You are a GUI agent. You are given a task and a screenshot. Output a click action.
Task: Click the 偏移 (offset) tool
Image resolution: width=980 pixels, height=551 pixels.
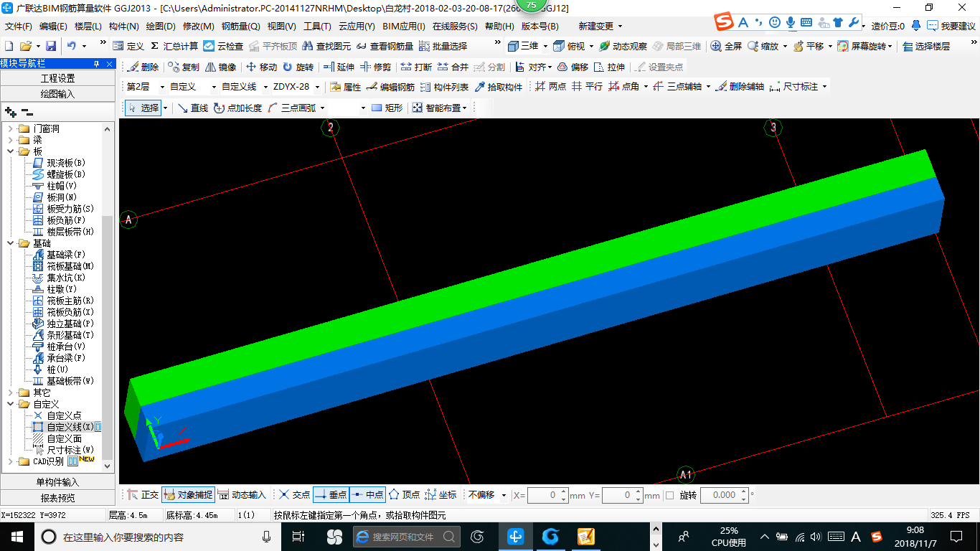[573, 67]
